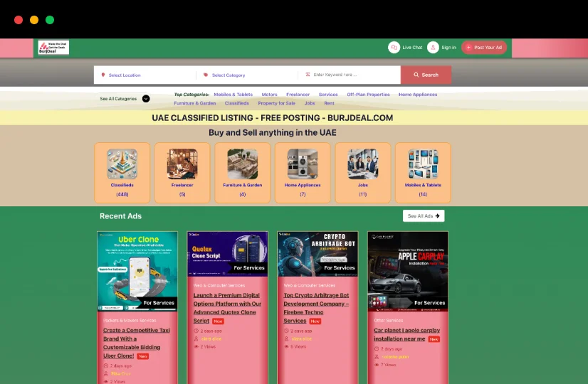Open the Rent top category
This screenshot has width=588, height=384.
pyautogui.click(x=329, y=103)
